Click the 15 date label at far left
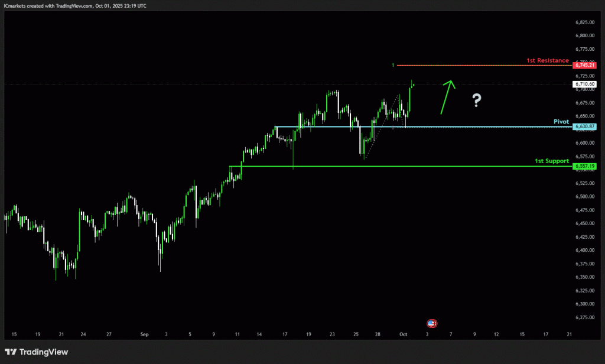605x364 pixels. [14, 334]
